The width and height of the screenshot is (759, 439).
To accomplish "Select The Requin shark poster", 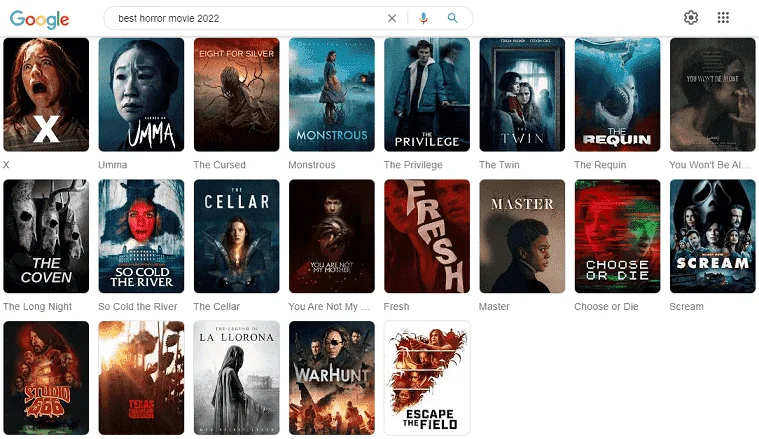I will (x=617, y=94).
